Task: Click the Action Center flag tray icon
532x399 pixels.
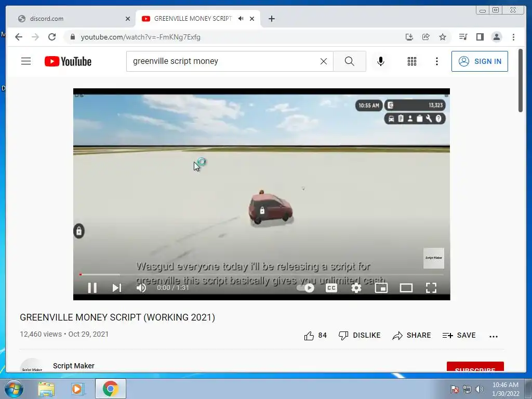Action: (455, 389)
